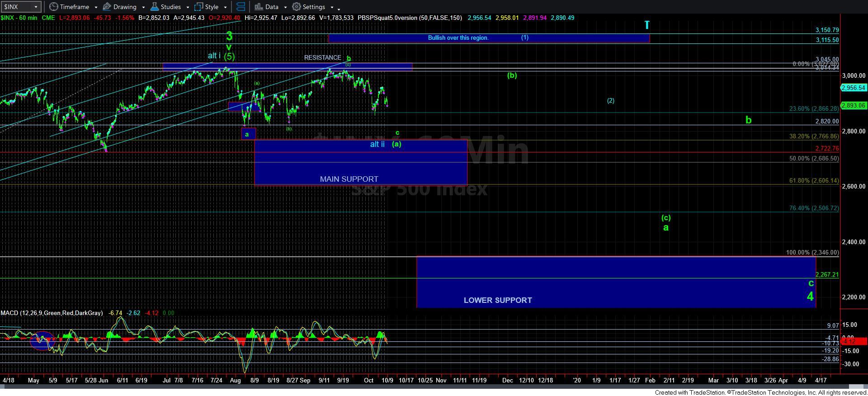This screenshot has width=868, height=396.
Task: Select the 'LOWER SUPPORT' zone label
Action: 498,300
